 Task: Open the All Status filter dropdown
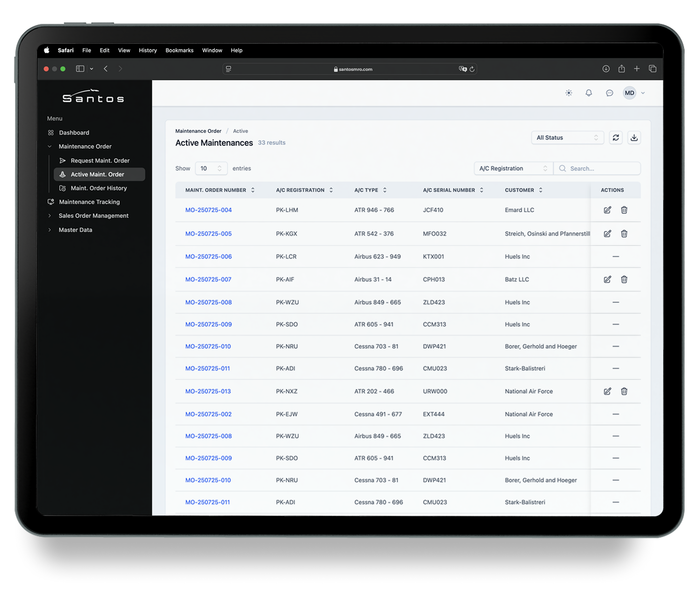coord(567,138)
